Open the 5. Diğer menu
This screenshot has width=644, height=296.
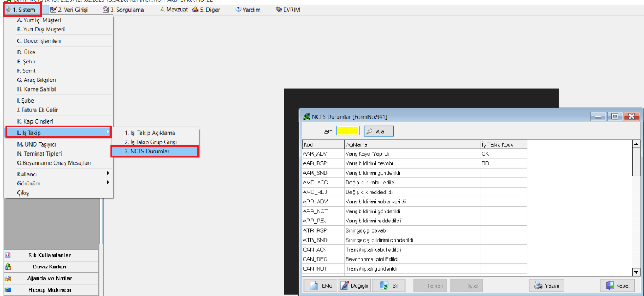[x=206, y=10]
